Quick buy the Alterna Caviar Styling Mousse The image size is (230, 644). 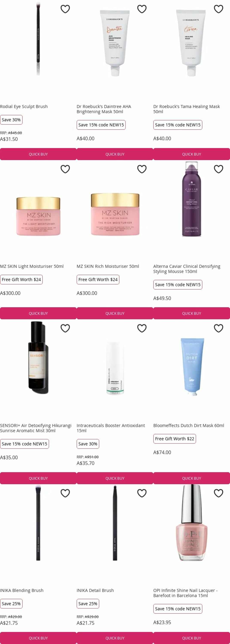point(192,313)
